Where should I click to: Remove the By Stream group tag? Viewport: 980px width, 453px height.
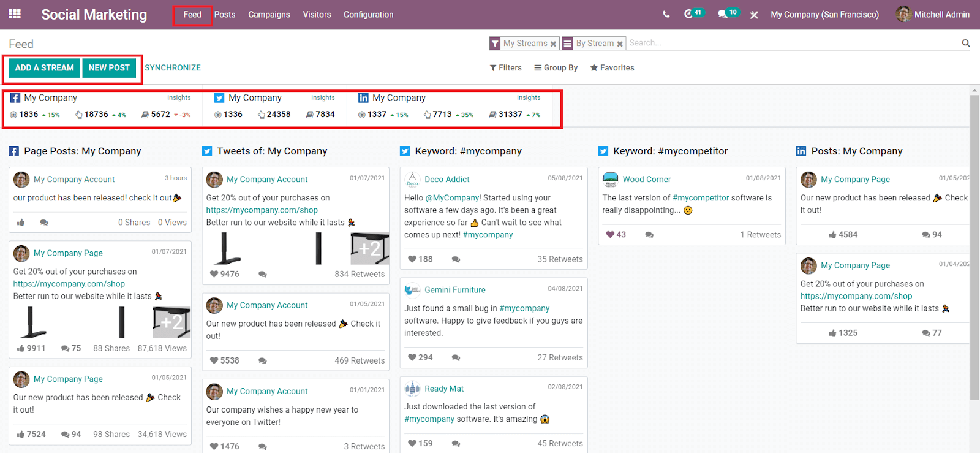click(x=620, y=44)
